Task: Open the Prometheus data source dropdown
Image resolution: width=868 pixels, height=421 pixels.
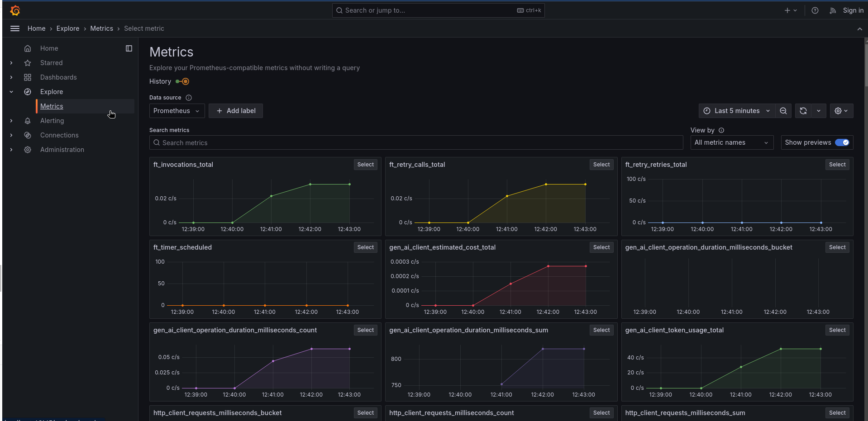Action: 176,111
